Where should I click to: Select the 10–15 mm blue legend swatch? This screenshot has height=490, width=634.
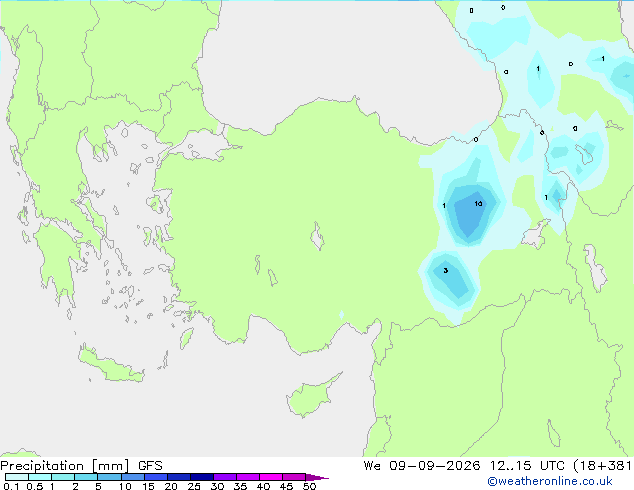coord(132,477)
